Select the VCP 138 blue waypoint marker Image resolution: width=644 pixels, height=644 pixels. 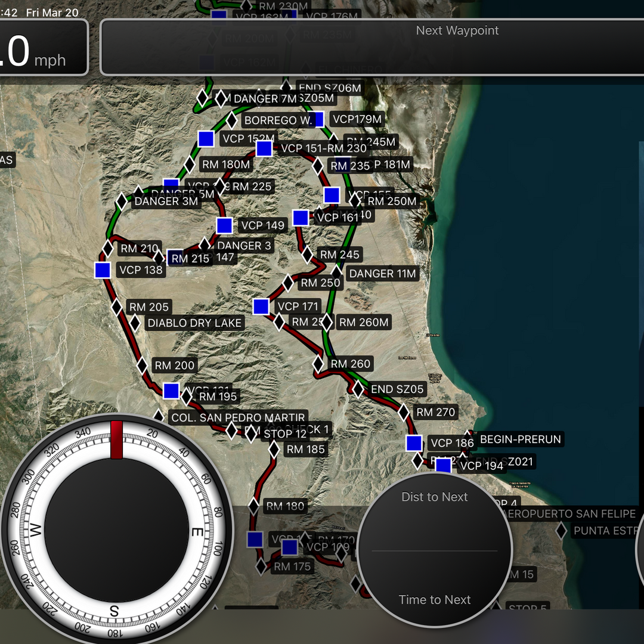click(x=101, y=270)
